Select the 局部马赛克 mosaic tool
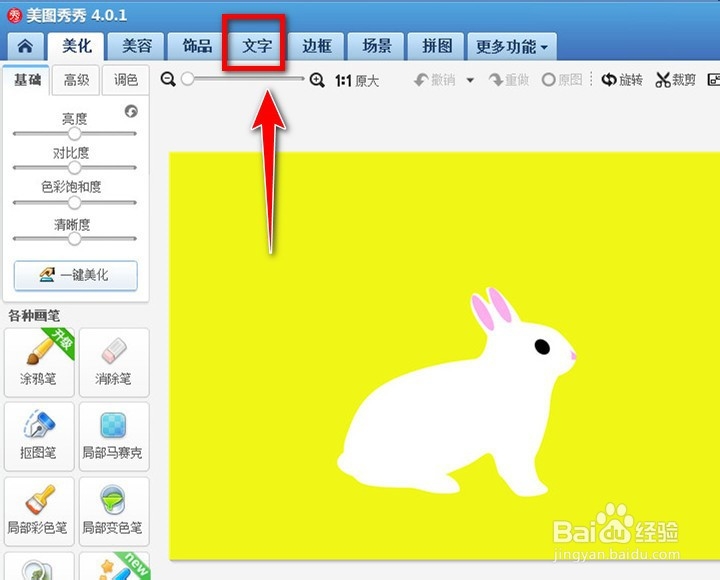This screenshot has width=720, height=580. 114,437
